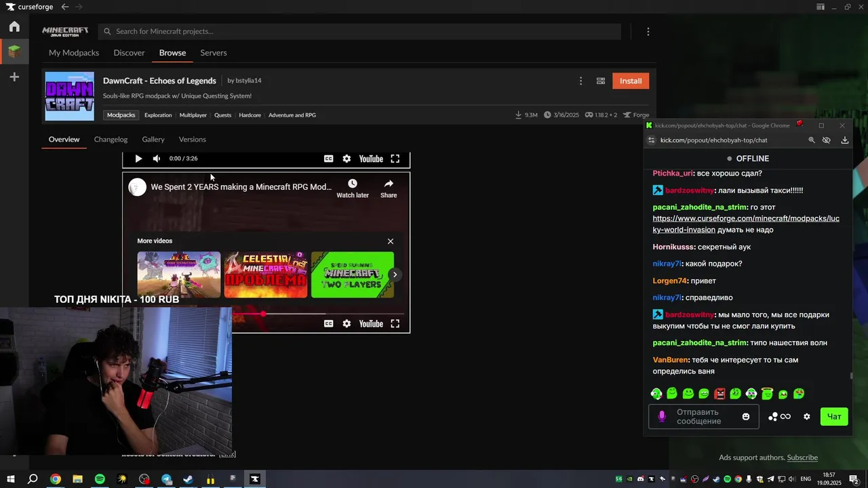Open the Gallery tab
868x488 pixels.
click(x=153, y=140)
